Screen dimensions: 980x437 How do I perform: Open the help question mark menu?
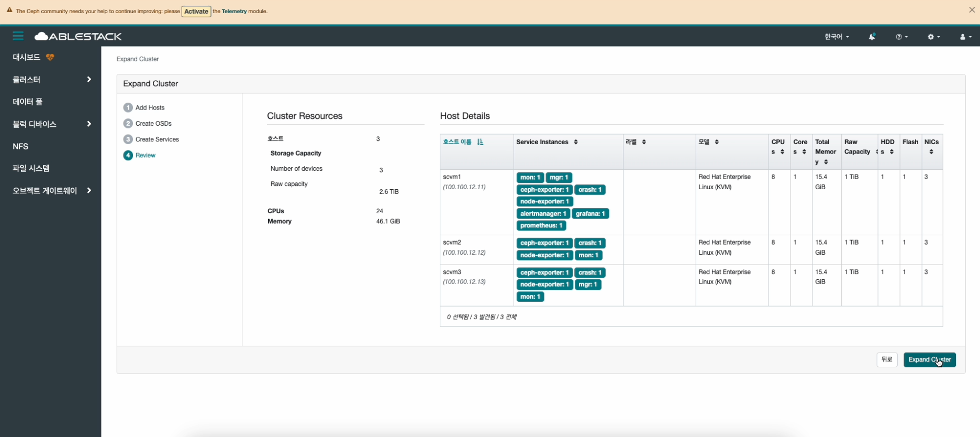[901, 37]
